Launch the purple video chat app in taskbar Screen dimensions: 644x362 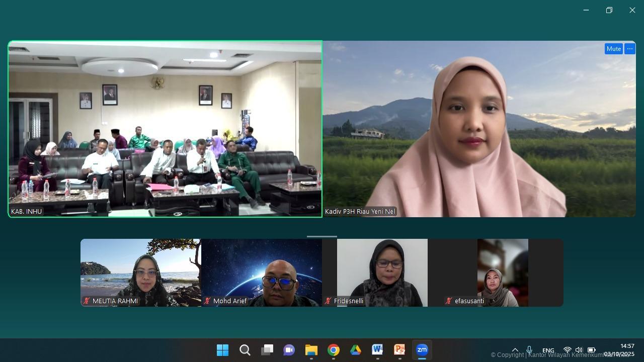(x=289, y=350)
